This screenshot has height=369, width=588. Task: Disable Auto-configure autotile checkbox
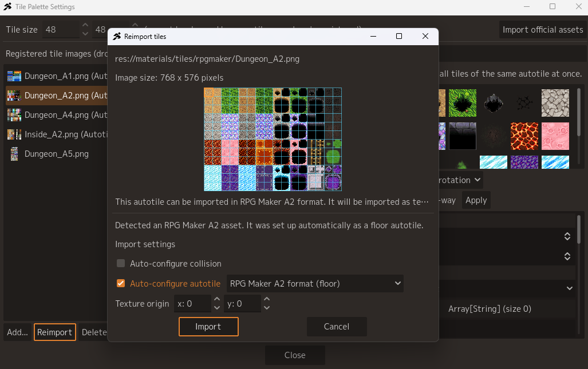click(121, 283)
